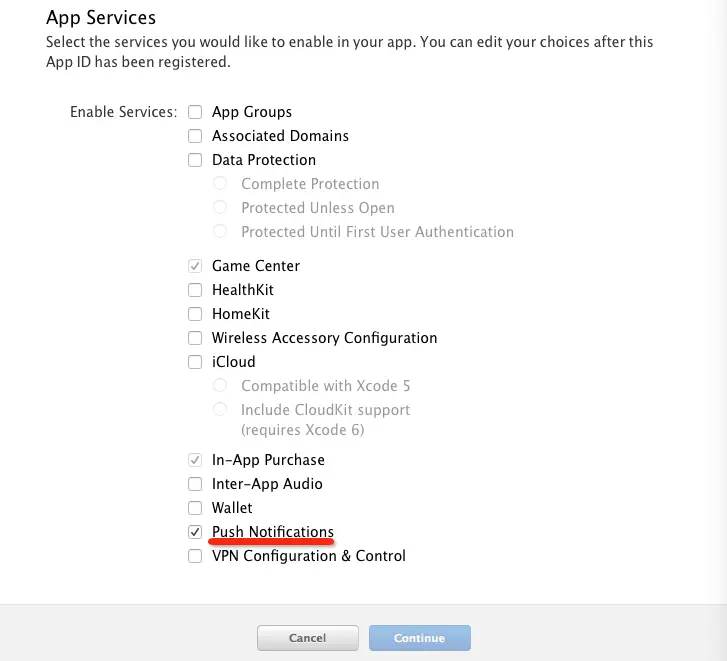Click the HomeKit label text

tap(241, 314)
